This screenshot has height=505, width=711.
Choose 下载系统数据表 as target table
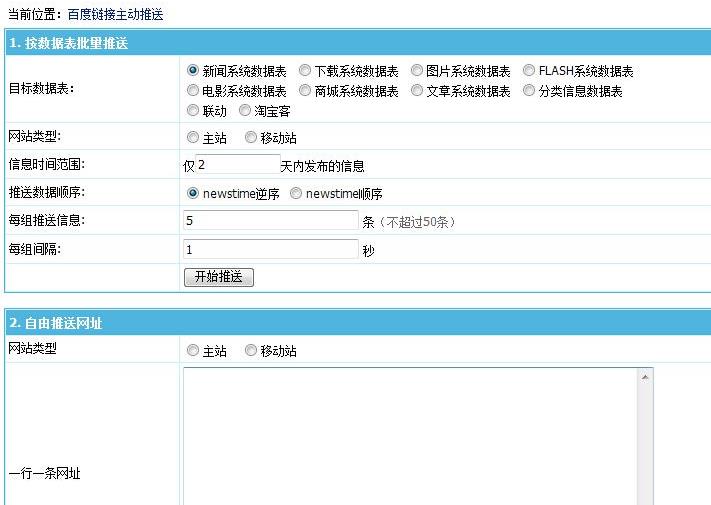[305, 71]
